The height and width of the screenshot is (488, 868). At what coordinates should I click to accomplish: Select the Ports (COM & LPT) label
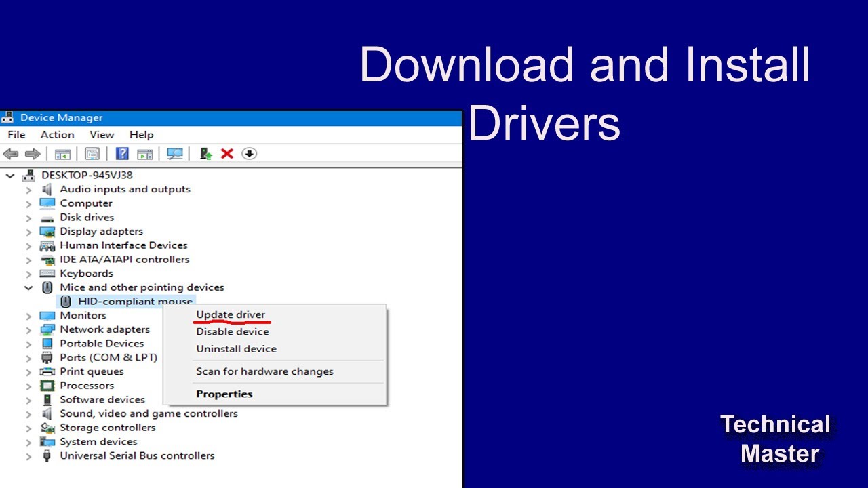coord(108,357)
